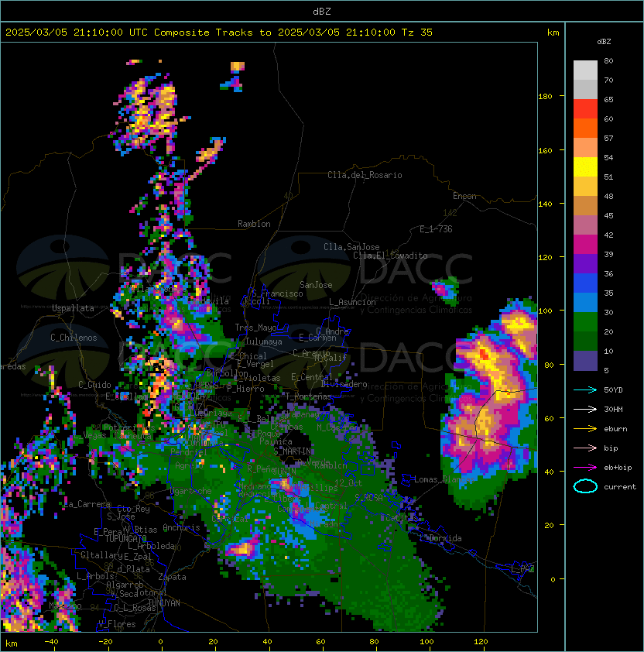Select the red 65-60 dBZ legend swatch
This screenshot has width=644, height=652.
[585, 109]
